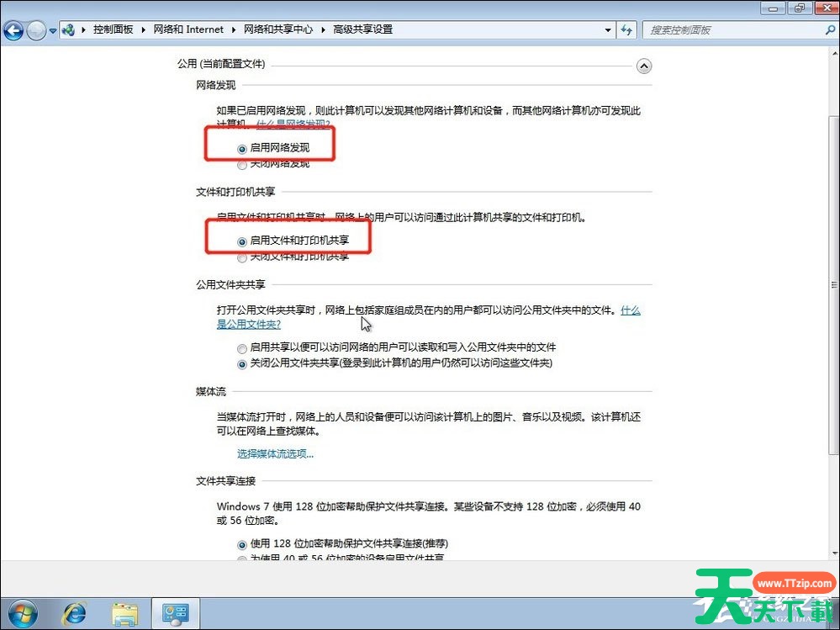Go to 网络和共享中心 in breadcrumb

pyautogui.click(x=277, y=29)
